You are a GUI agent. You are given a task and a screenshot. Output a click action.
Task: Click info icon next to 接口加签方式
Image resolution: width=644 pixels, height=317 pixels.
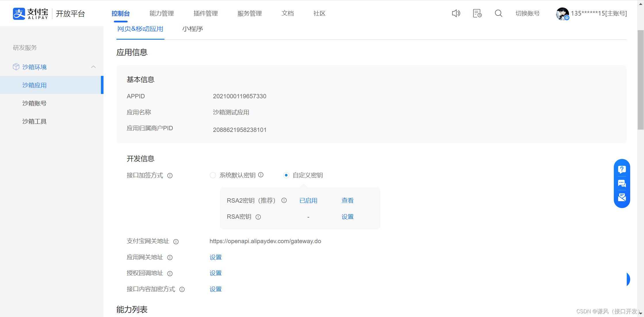click(170, 176)
